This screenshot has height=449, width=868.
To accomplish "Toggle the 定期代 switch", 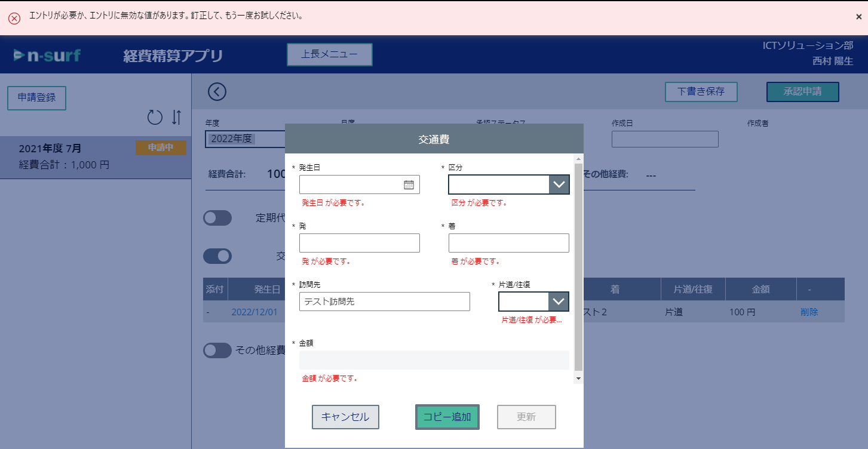I will pos(217,218).
